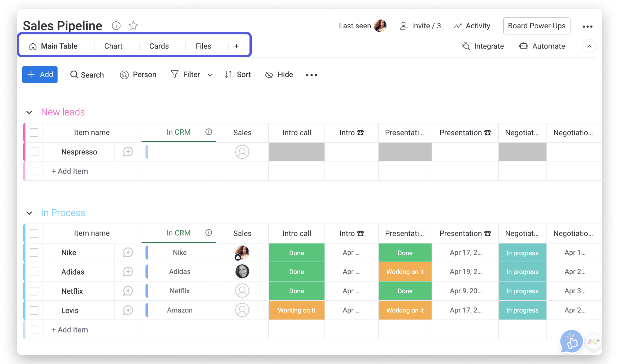Open the conversation icon for Nike
Image resolution: width=619 pixels, height=364 pixels.
pos(128,252)
